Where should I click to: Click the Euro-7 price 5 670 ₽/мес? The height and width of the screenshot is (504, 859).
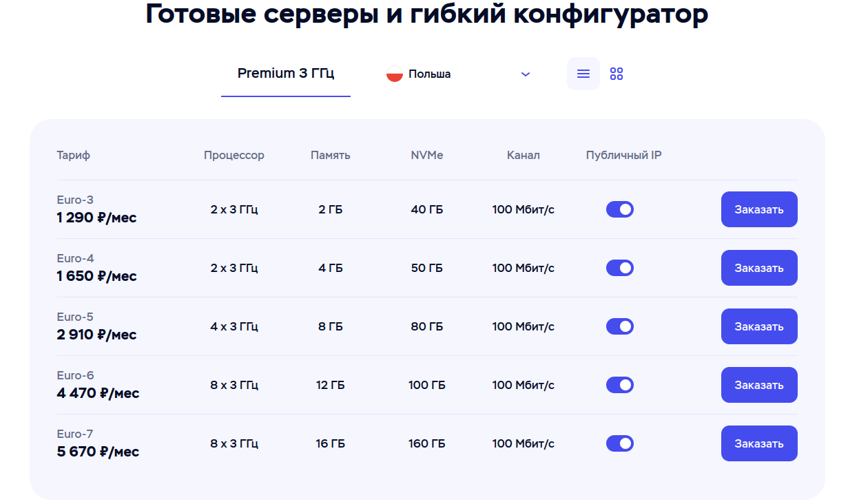[x=98, y=452]
